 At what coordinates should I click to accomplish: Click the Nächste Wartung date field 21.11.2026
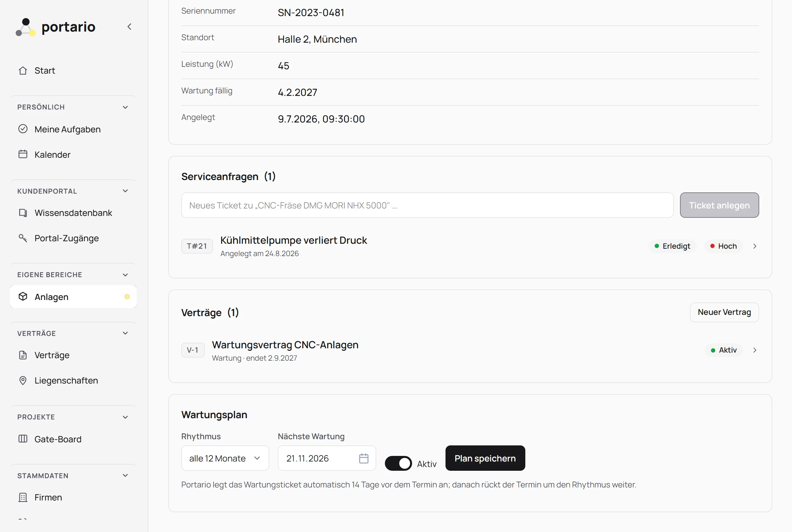pos(326,458)
